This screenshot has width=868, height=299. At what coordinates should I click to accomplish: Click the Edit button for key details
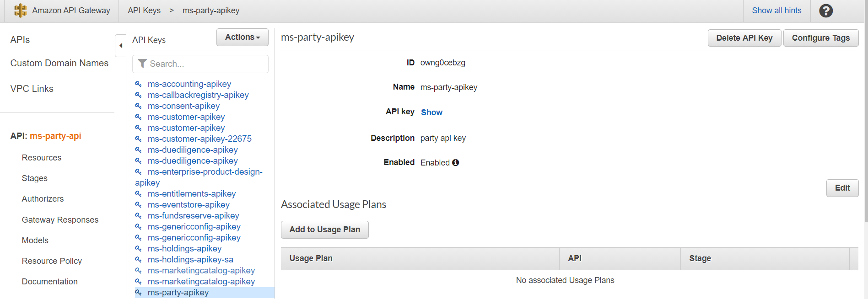click(x=842, y=188)
